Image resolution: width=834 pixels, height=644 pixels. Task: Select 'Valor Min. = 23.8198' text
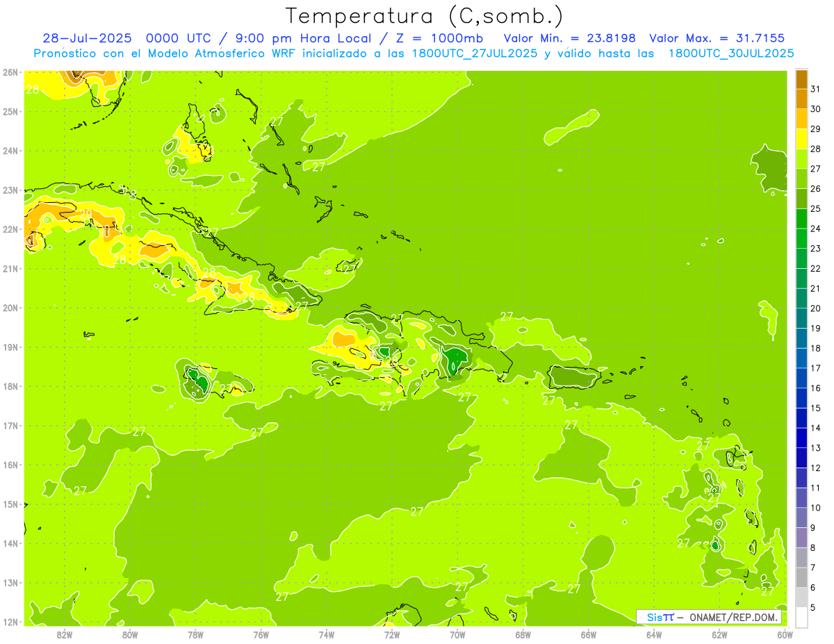pyautogui.click(x=569, y=38)
